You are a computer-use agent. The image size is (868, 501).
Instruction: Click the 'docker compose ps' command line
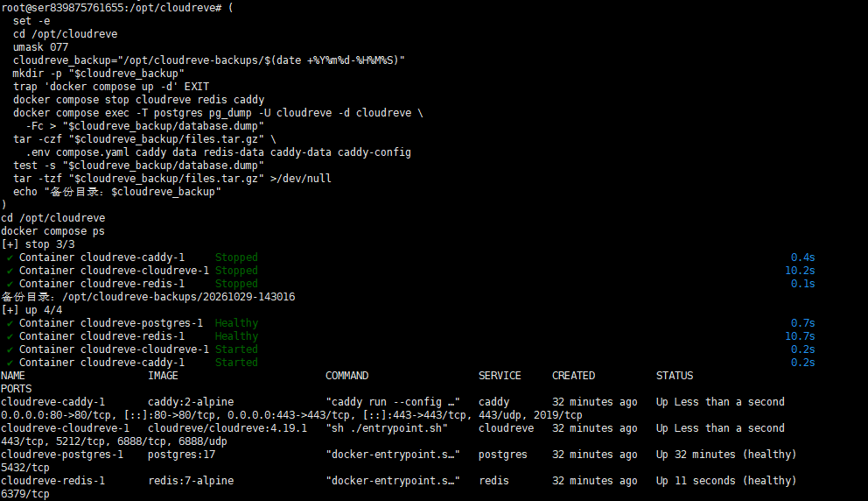click(52, 231)
